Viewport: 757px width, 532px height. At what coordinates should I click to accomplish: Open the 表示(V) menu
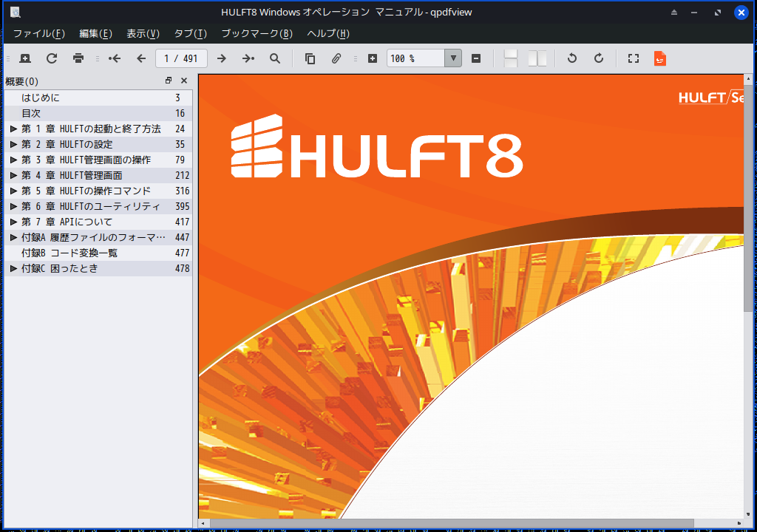point(143,33)
